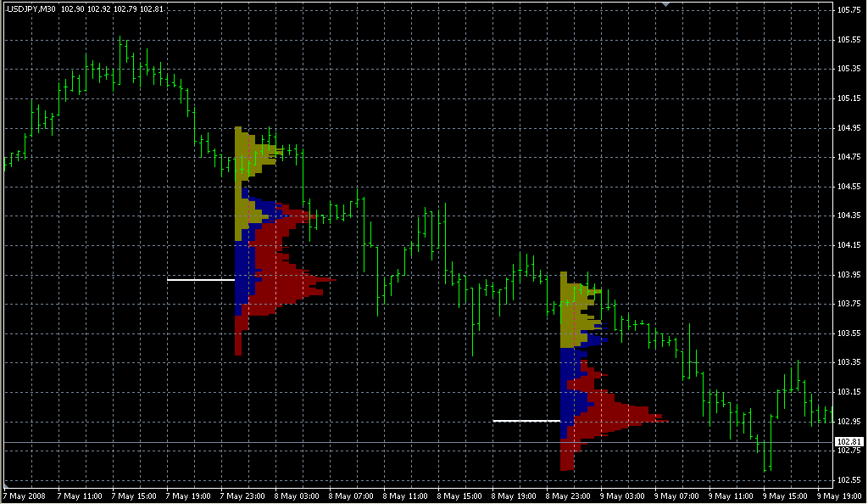Viewport: 868px width, 504px height.
Task: Click the 8 May 07:00 time label
Action: 351,496
